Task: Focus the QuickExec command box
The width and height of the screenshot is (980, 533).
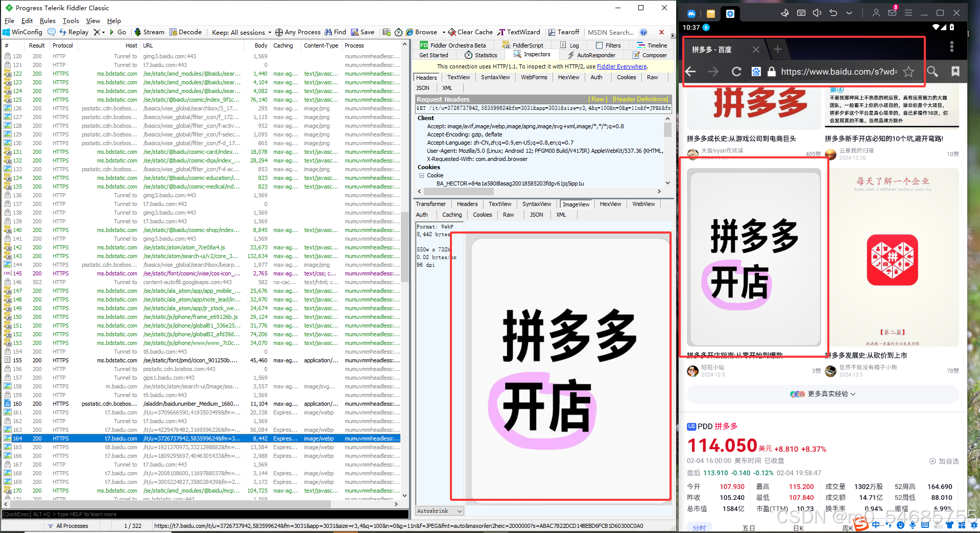Action: (x=205, y=514)
